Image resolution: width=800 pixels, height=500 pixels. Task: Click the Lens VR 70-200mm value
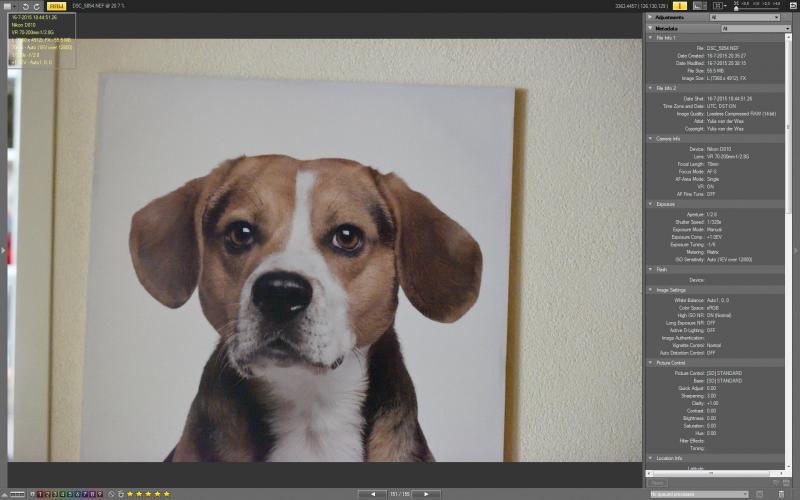[x=728, y=157]
